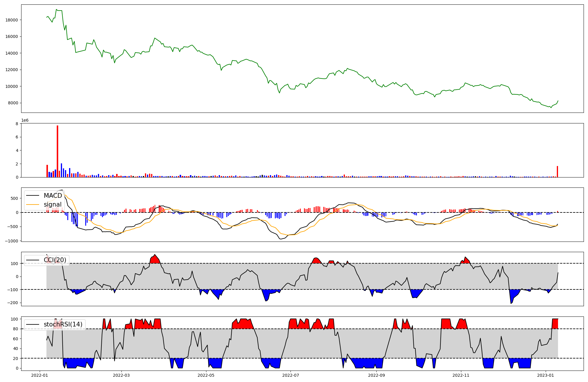Click the stochRSI(14) legend entry

click(x=63, y=324)
